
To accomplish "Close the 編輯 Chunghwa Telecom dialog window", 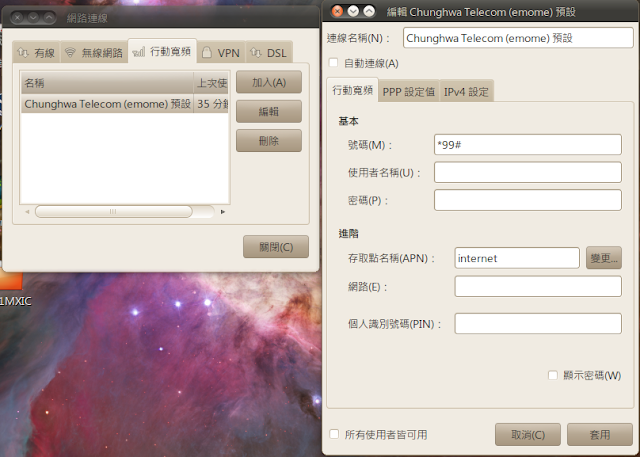I will click(338, 11).
